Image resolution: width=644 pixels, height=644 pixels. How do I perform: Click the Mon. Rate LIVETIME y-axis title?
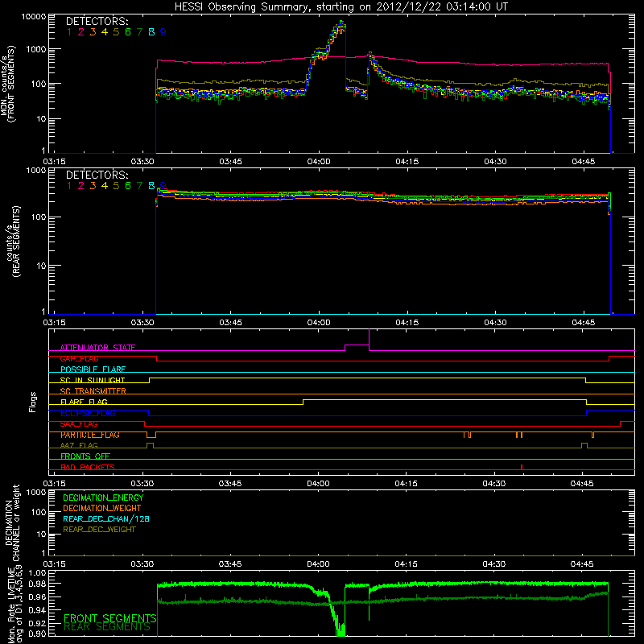(14, 604)
